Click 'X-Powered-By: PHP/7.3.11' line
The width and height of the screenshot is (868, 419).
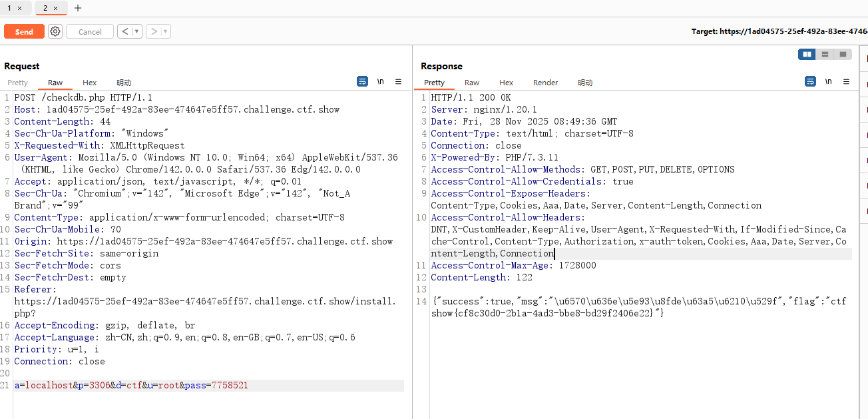point(495,157)
